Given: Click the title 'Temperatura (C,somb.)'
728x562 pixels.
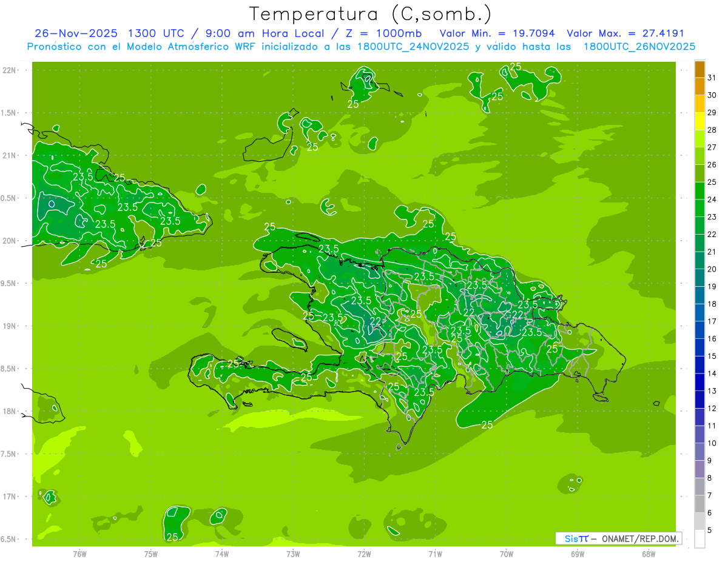Looking at the screenshot, I should click(x=371, y=14).
